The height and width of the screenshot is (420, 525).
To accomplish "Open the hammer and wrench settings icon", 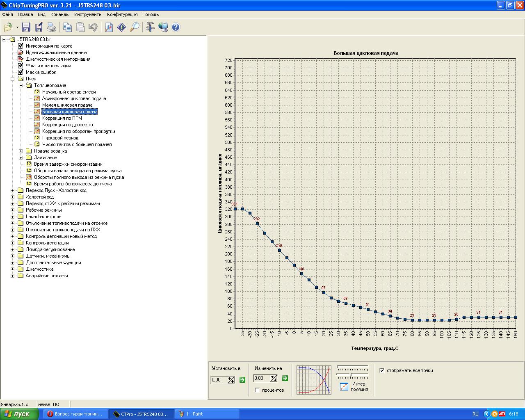I will point(151,27).
